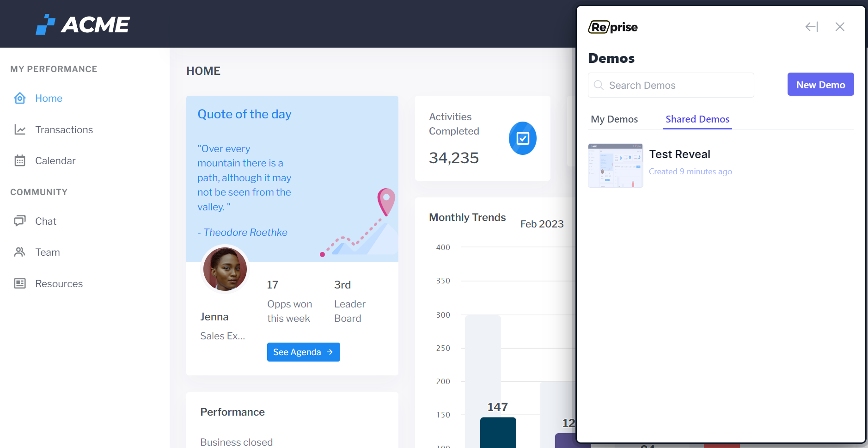Click 'Created 9 minutes ago' text
This screenshot has width=868, height=448.
pyautogui.click(x=690, y=172)
